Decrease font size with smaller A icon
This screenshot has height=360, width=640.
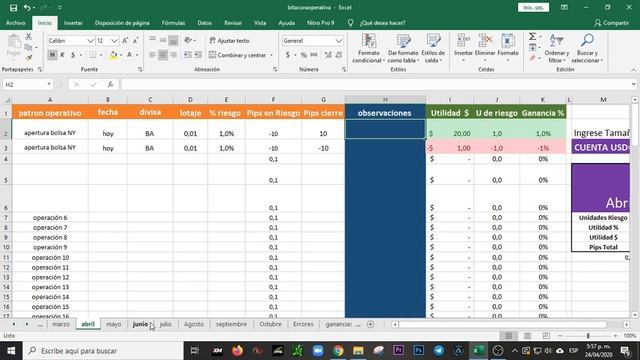tap(136, 41)
